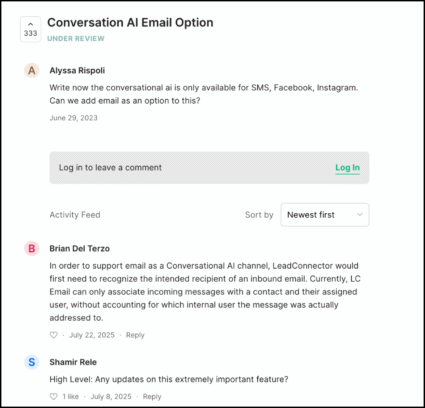Image resolution: width=425 pixels, height=408 pixels.
Task: Click the Log In link
Action: tap(347, 168)
